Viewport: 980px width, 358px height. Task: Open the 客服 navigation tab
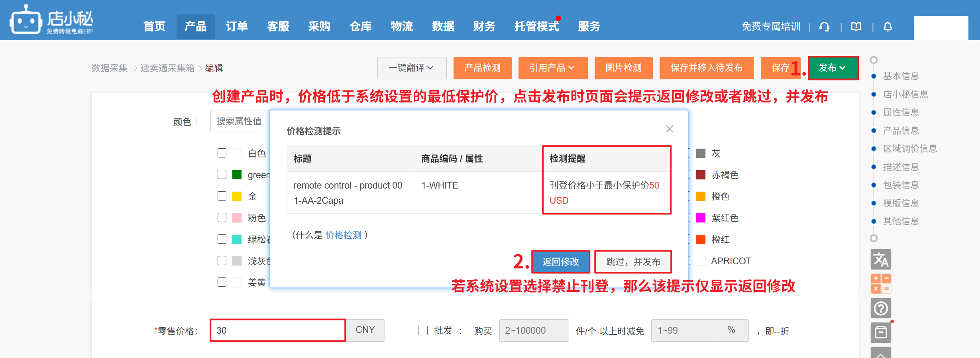[278, 27]
